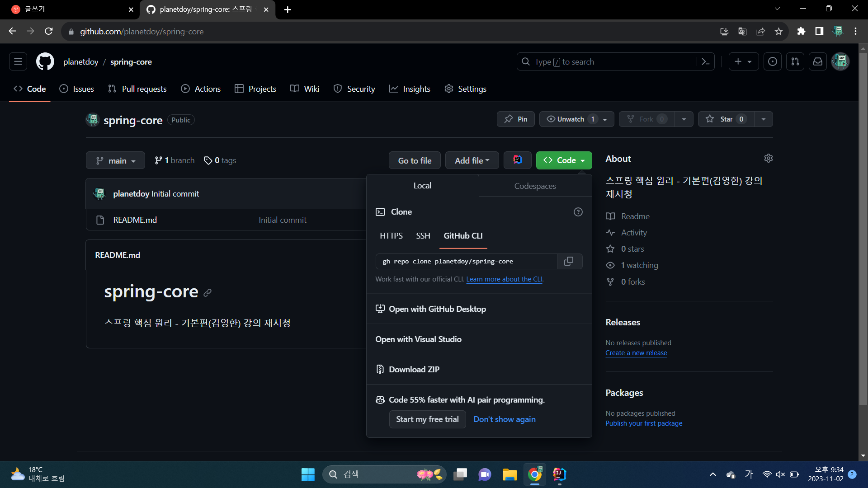Open in JetBrains IDE icon button
The height and width of the screenshot is (488, 868).
pyautogui.click(x=518, y=160)
